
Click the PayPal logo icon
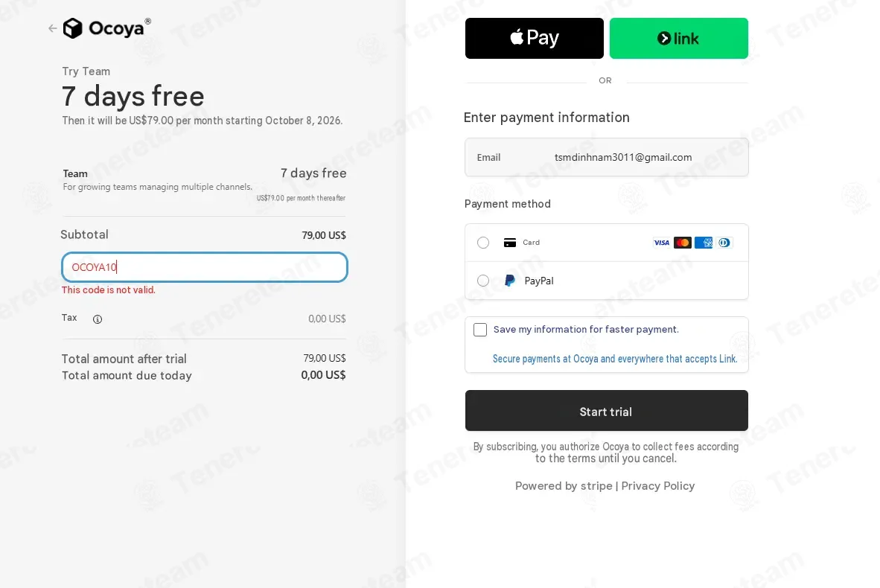[x=509, y=281]
